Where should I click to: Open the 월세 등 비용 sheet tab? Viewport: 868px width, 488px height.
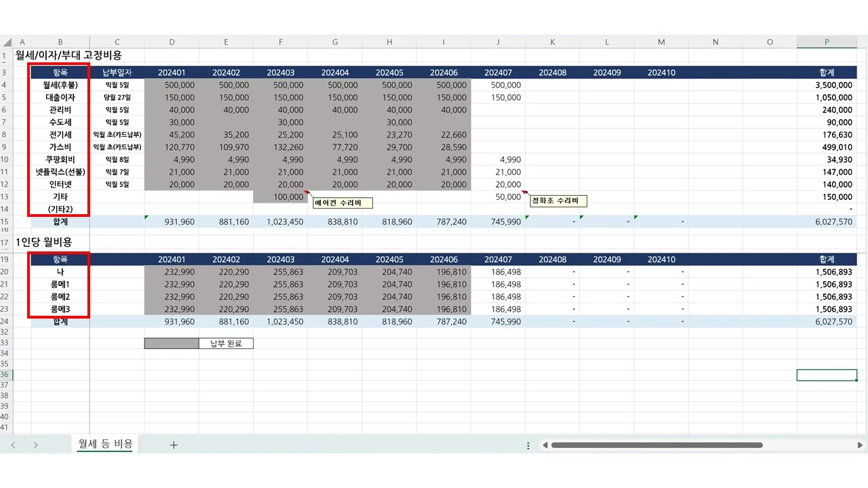tap(106, 444)
